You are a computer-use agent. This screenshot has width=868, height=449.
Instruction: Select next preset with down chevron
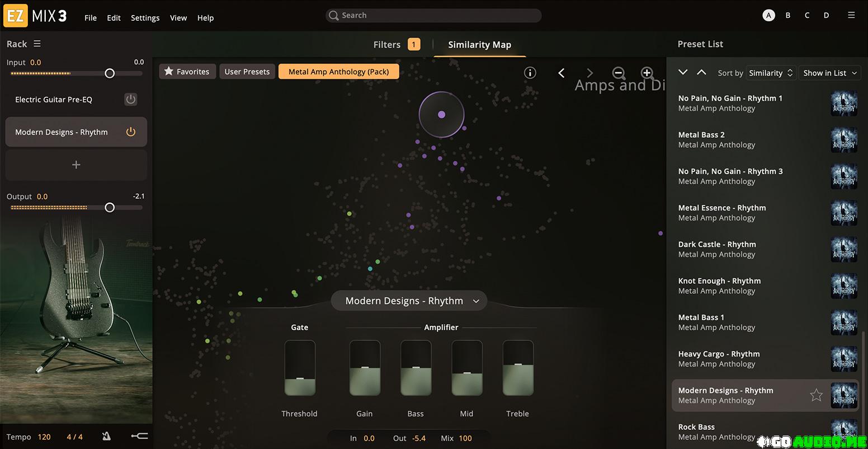click(682, 72)
